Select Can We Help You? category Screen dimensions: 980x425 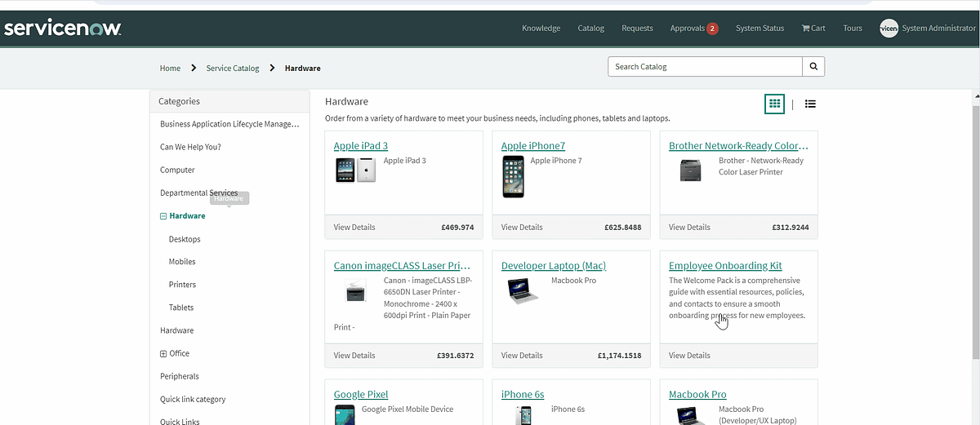pyautogui.click(x=190, y=148)
